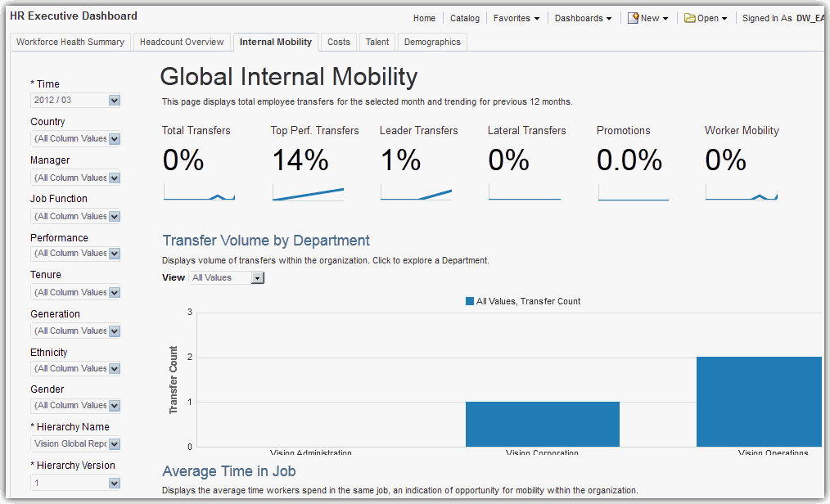
Task: Open the Hierarchy Name dropdown
Action: (115, 444)
